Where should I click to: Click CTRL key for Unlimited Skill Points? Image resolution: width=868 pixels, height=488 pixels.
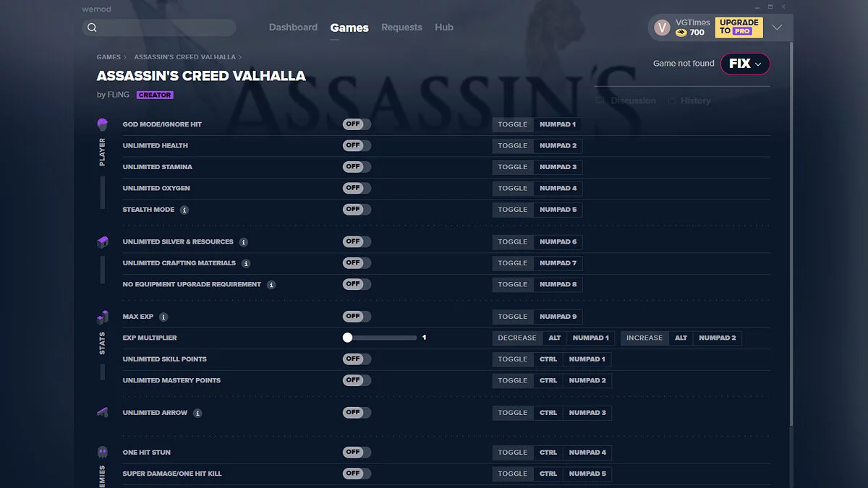point(548,359)
